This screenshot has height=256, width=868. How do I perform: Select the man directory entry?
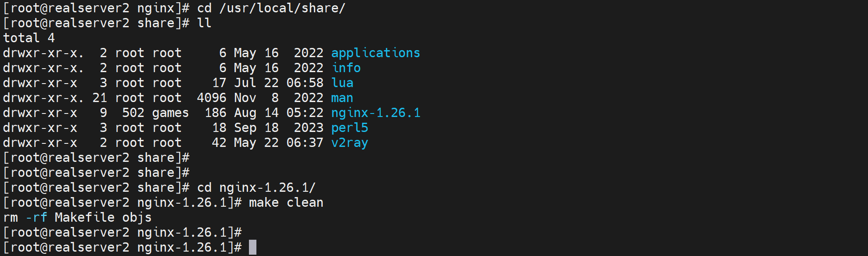[342, 98]
